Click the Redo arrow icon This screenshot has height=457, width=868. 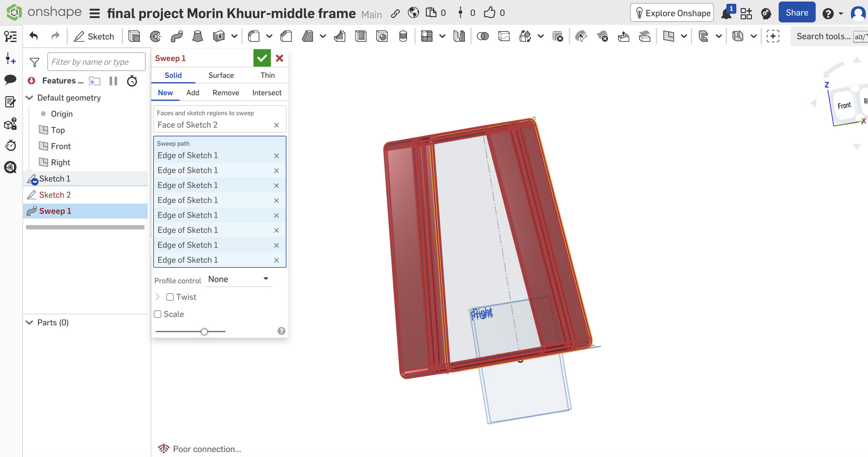[55, 36]
